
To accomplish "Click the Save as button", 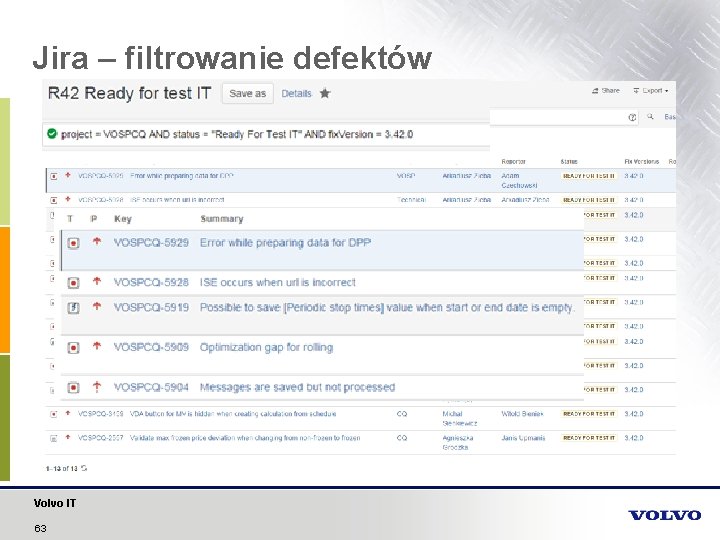I will coord(248,94).
